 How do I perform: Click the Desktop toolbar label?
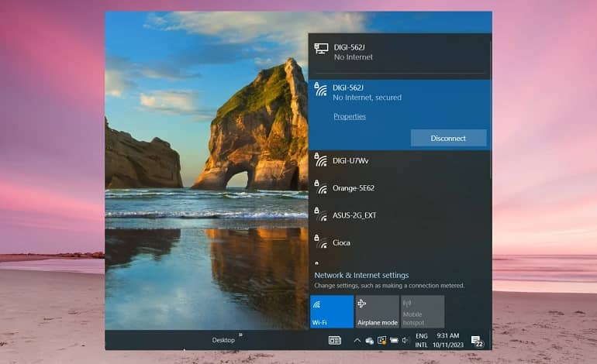point(223,340)
